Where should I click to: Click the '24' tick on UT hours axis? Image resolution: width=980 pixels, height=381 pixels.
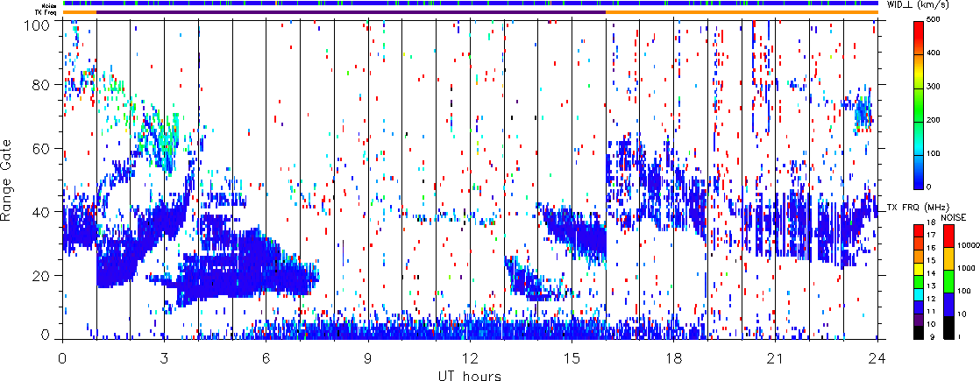click(x=877, y=358)
